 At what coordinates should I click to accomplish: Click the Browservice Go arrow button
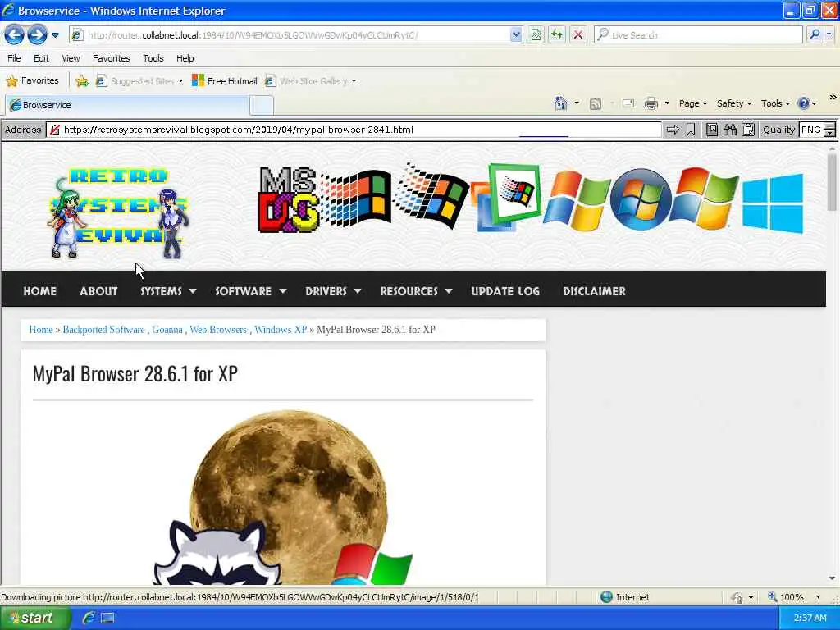[673, 130]
